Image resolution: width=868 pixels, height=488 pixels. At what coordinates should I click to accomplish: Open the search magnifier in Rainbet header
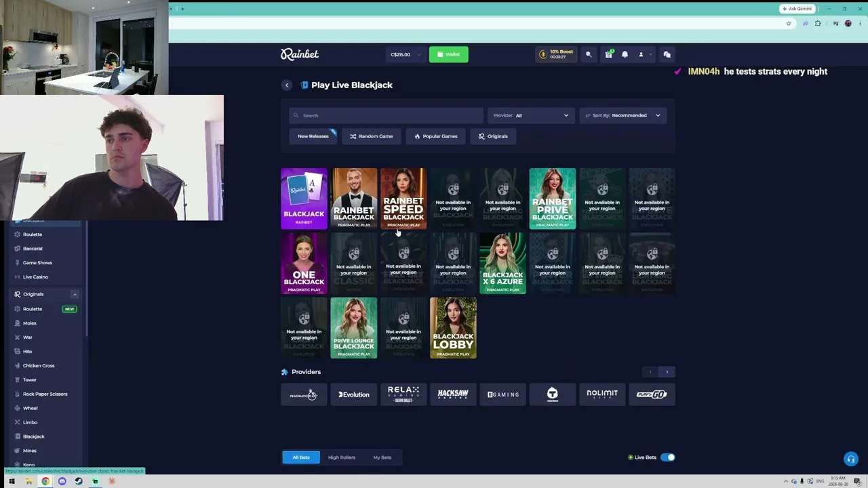(589, 54)
